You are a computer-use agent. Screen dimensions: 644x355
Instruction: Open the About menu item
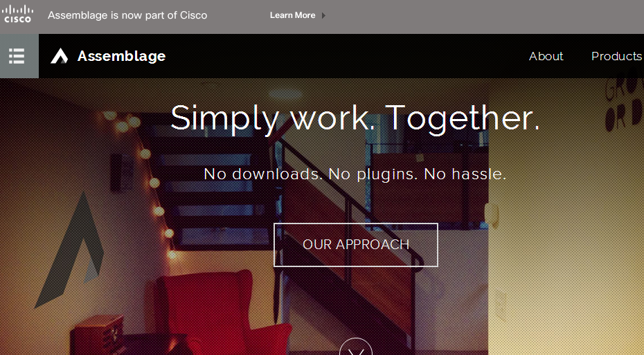[546, 56]
